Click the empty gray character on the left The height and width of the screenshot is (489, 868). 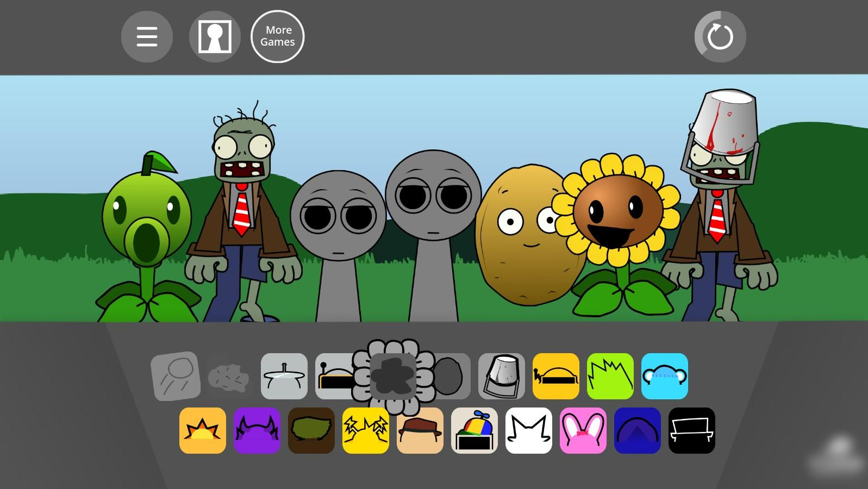337,244
